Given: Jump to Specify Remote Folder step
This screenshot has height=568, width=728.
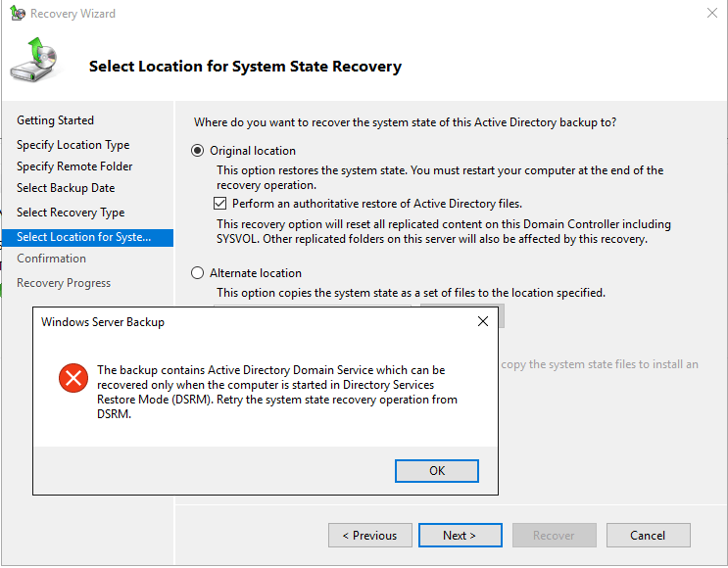Looking at the screenshot, I should pos(74,166).
